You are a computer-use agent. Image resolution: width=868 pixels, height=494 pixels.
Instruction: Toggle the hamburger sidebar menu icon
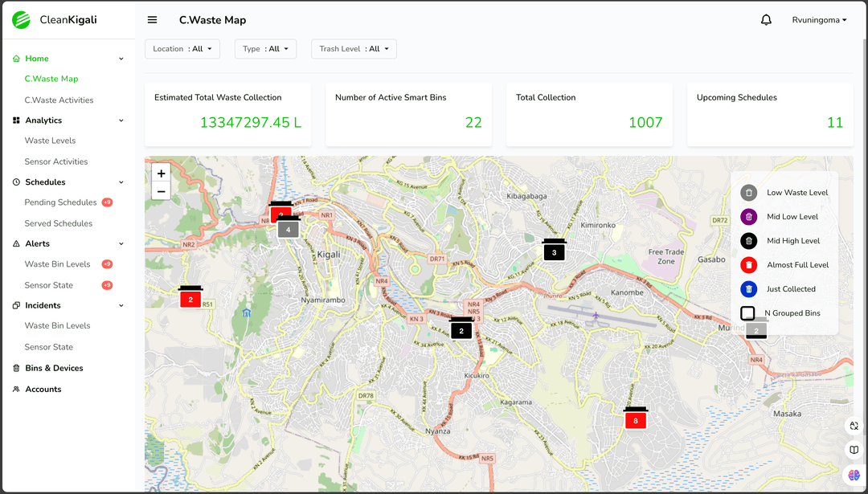point(152,20)
